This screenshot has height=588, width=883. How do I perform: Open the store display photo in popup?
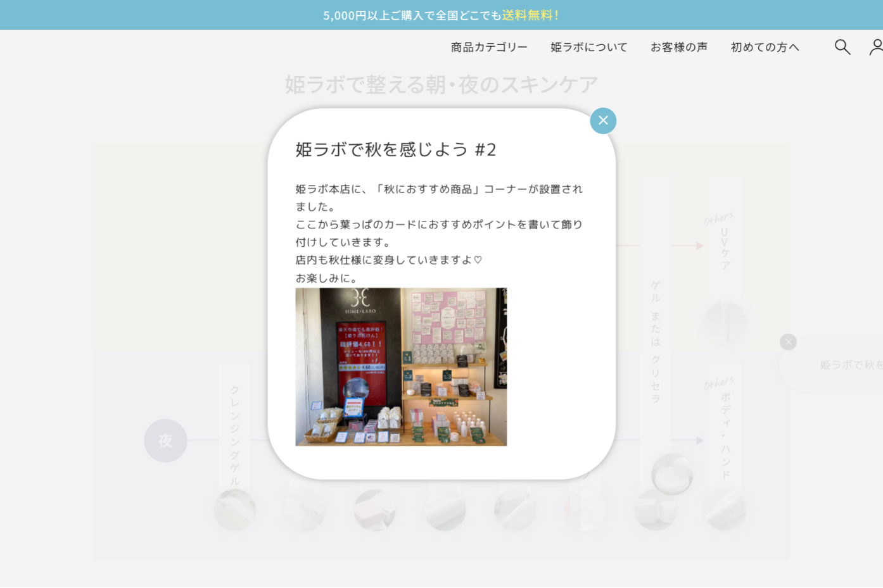point(401,367)
